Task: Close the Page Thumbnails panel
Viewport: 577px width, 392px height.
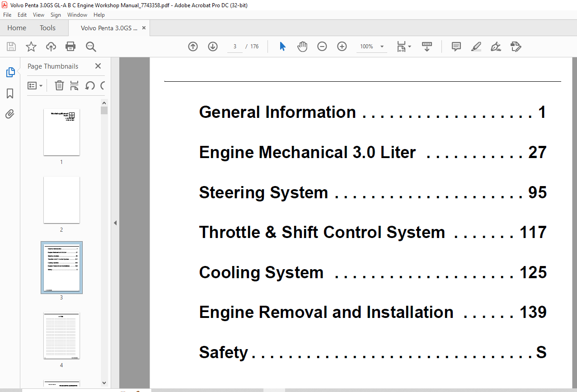Action: tap(98, 66)
